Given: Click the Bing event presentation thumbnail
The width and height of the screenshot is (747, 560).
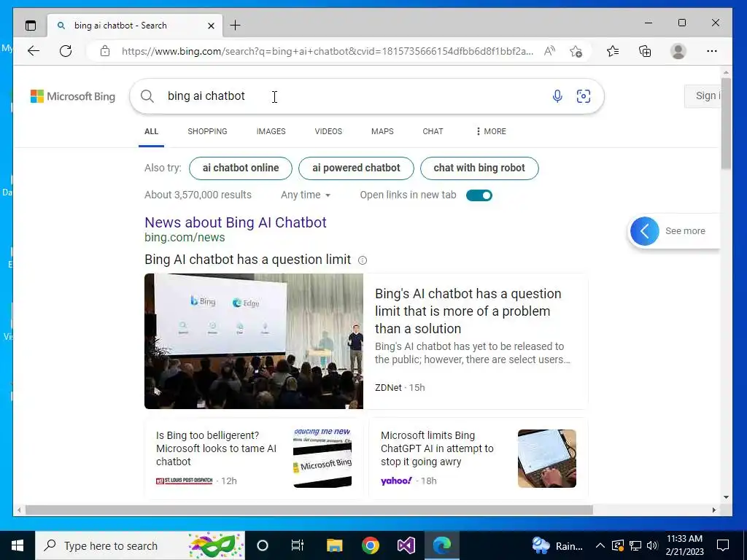Looking at the screenshot, I should pyautogui.click(x=254, y=341).
